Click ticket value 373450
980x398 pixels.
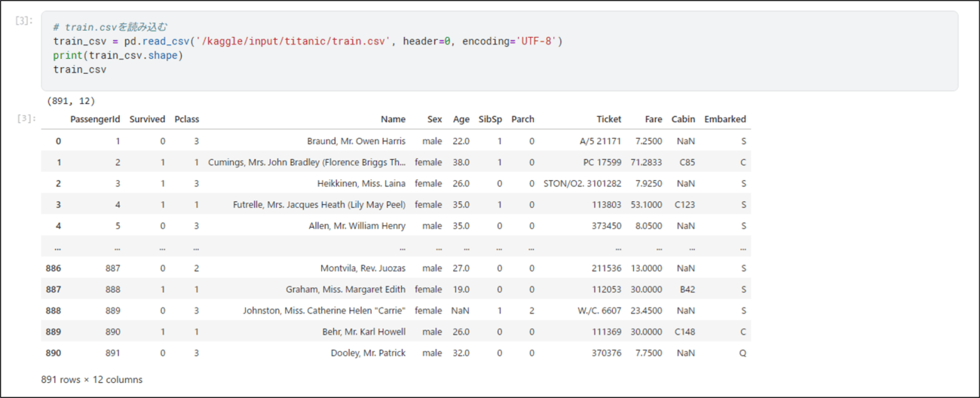click(607, 225)
